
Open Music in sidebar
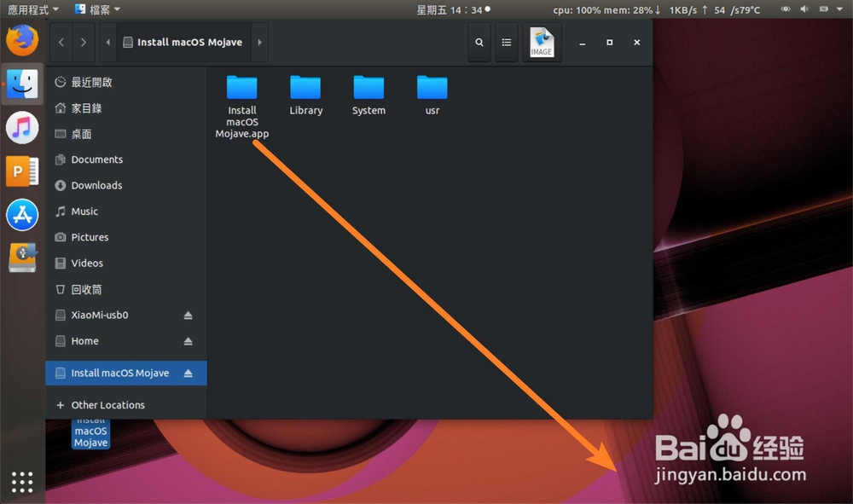click(126, 211)
